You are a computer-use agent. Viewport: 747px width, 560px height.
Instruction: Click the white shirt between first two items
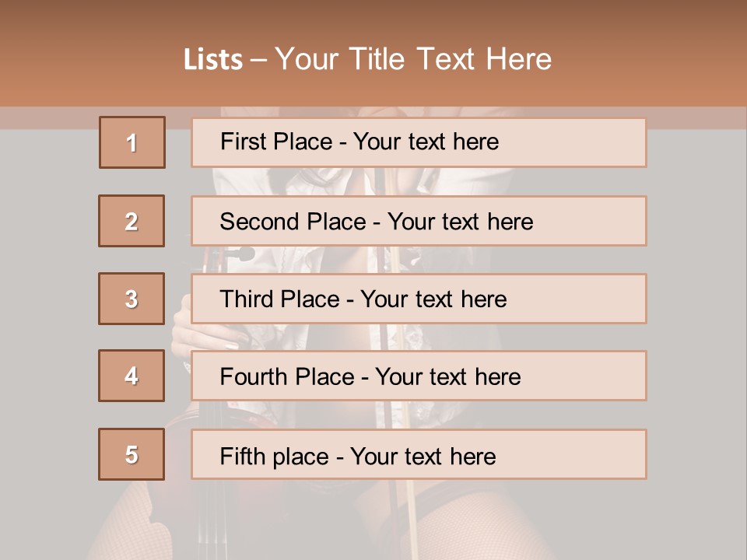click(x=311, y=181)
